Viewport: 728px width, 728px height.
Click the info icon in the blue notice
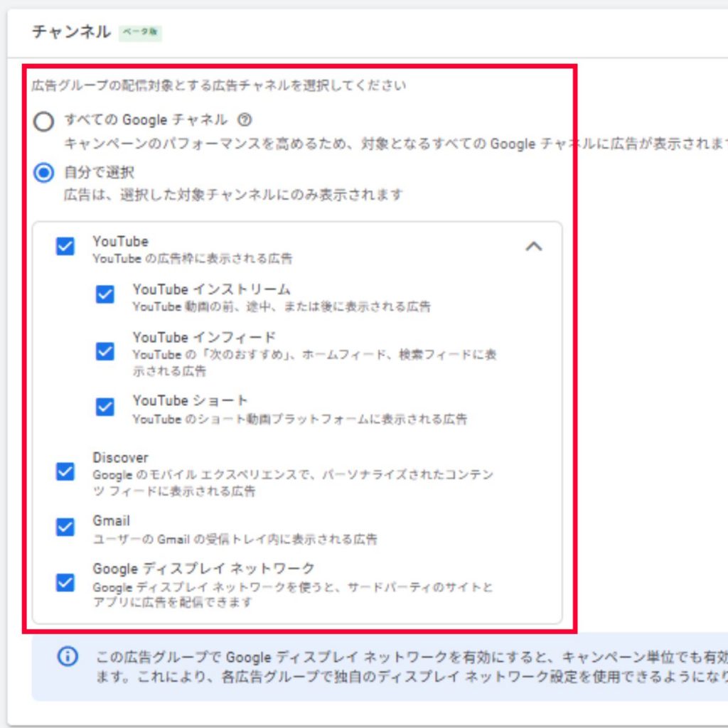(x=68, y=656)
